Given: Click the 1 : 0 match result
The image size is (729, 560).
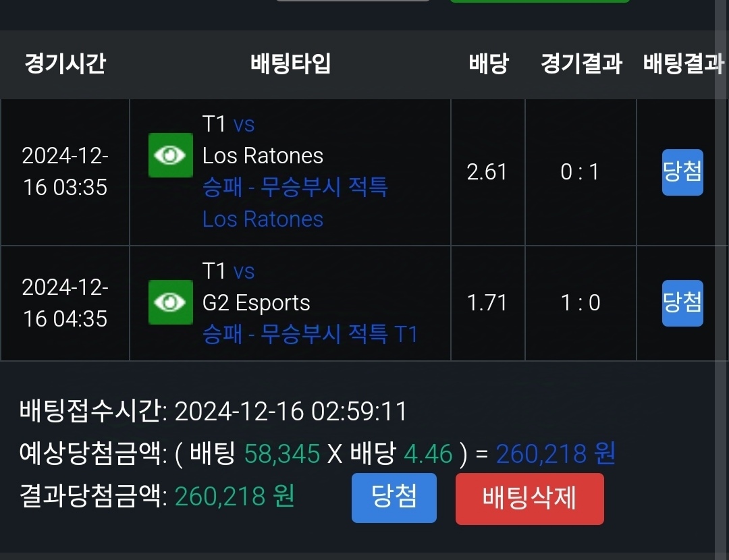Looking at the screenshot, I should (x=580, y=303).
